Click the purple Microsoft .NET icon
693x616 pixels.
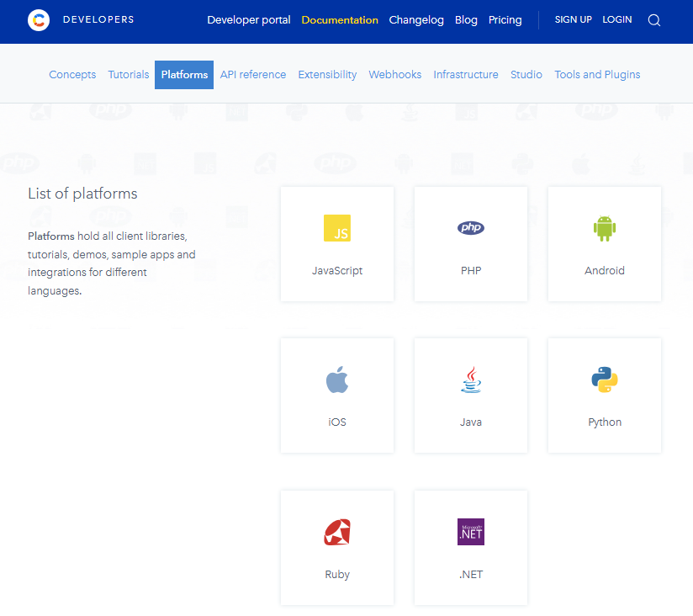click(471, 532)
